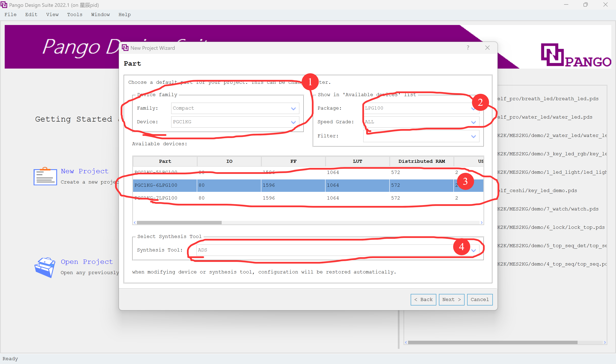Screen dimensions: 616x364
Task: Close the New Project Wizard dialog
Action: (x=487, y=48)
